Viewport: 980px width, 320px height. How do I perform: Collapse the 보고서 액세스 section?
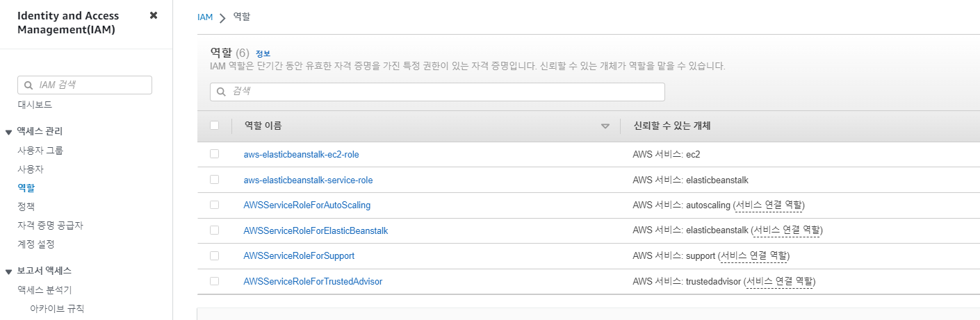[8, 271]
